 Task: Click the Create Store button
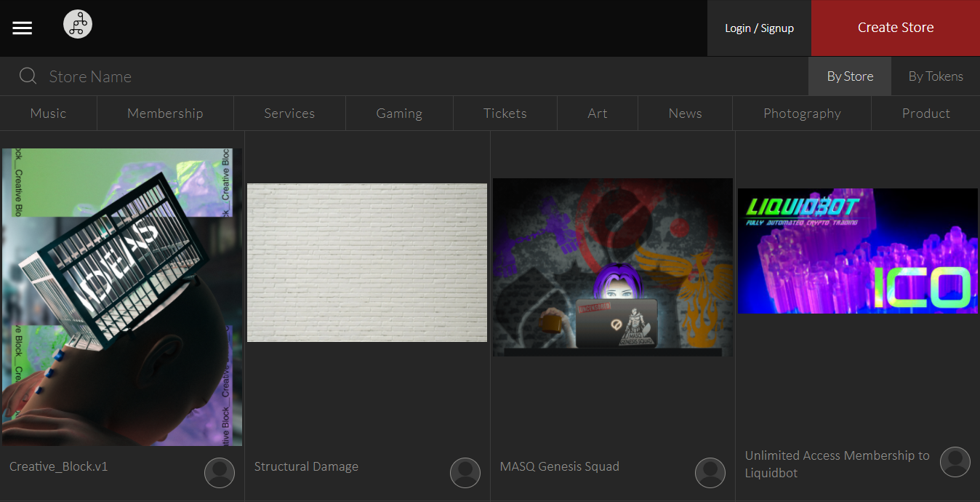[x=896, y=28]
